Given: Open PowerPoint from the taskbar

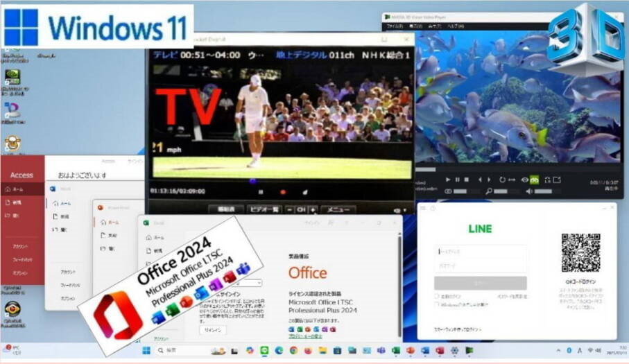Looking at the screenshot, I should (411, 351).
